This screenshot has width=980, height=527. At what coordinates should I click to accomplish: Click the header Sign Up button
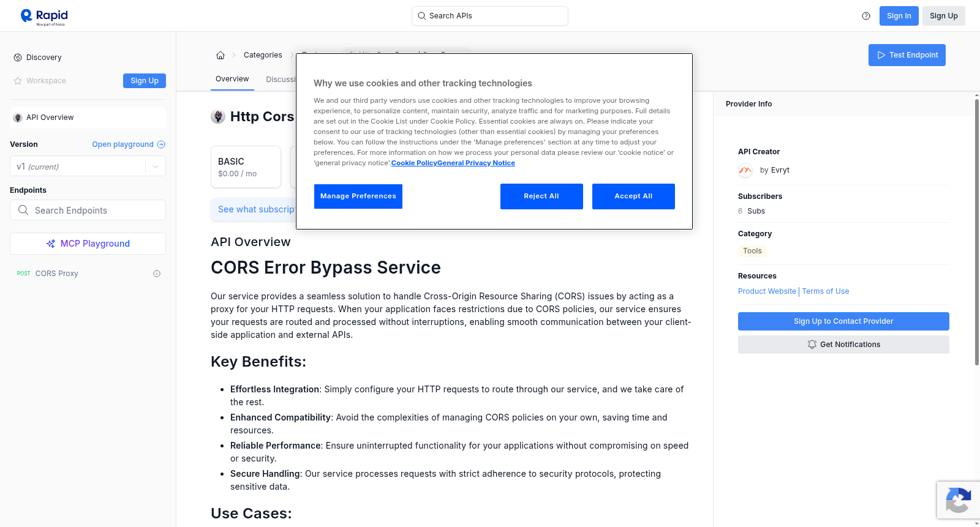coord(943,16)
